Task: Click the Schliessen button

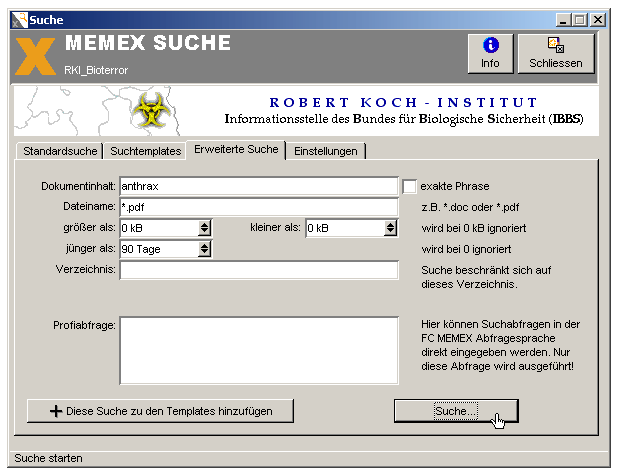Action: click(556, 54)
